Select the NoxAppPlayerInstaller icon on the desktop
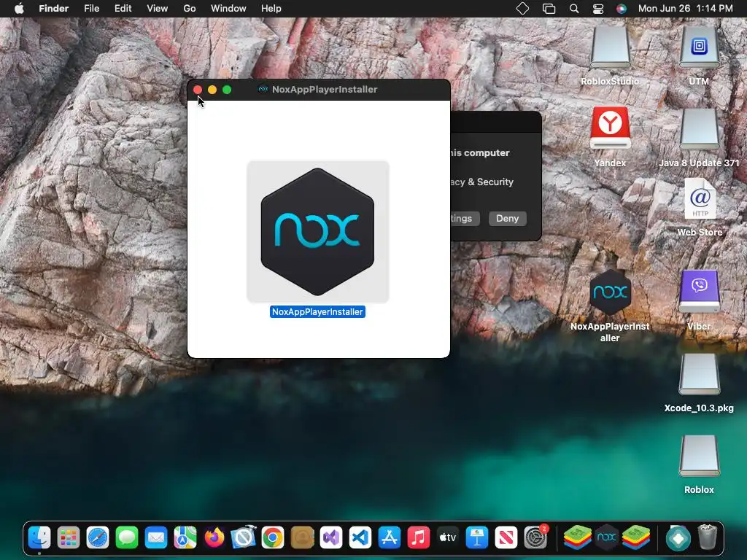 coord(610,293)
